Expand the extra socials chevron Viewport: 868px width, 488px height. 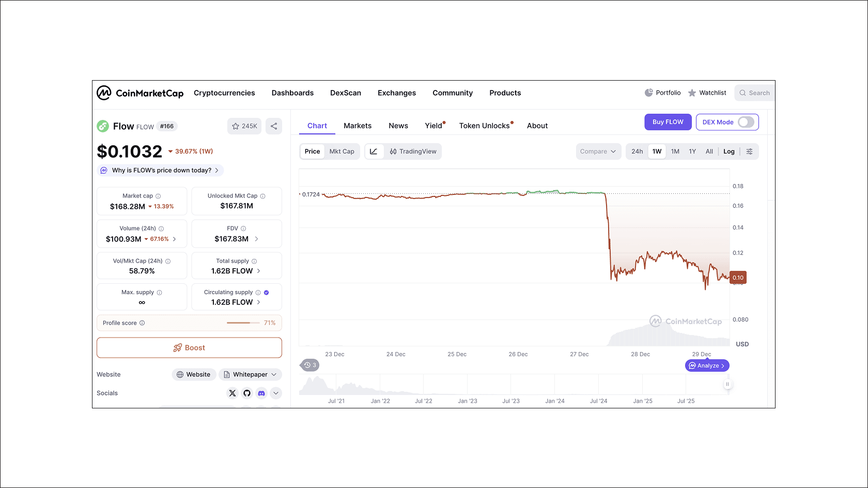tap(276, 393)
